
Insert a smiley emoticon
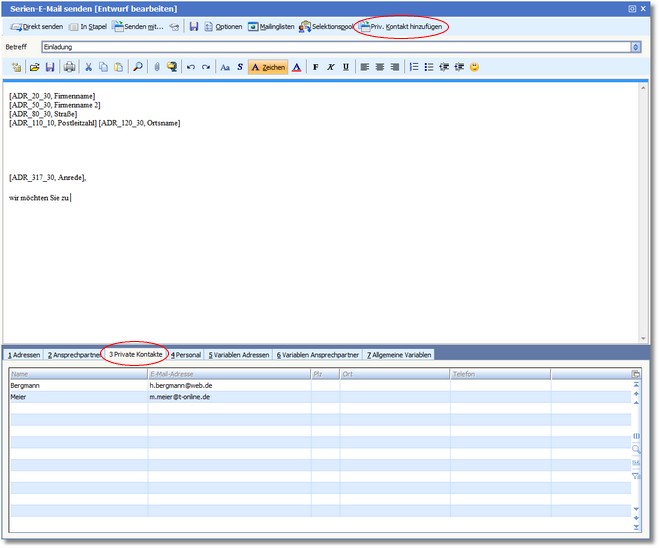(474, 67)
